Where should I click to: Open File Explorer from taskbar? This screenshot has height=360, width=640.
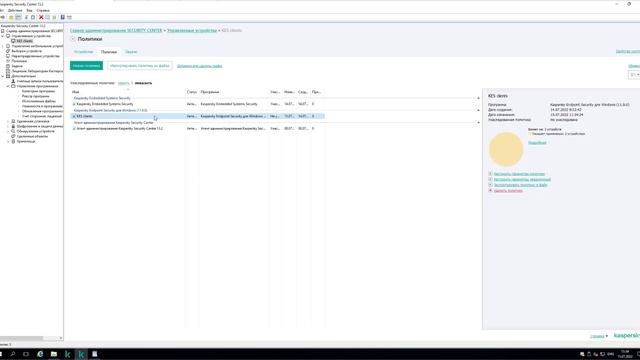(x=53, y=354)
